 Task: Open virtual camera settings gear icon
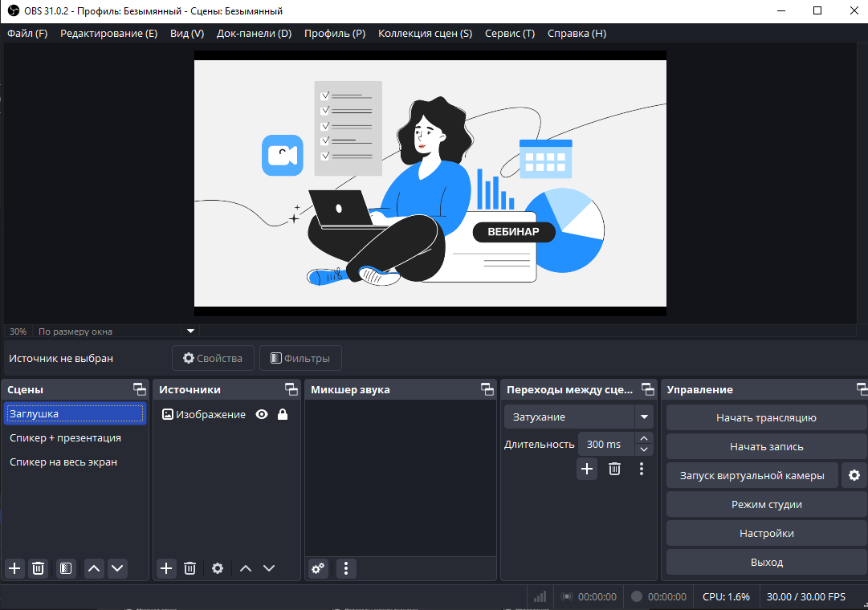[x=854, y=475]
